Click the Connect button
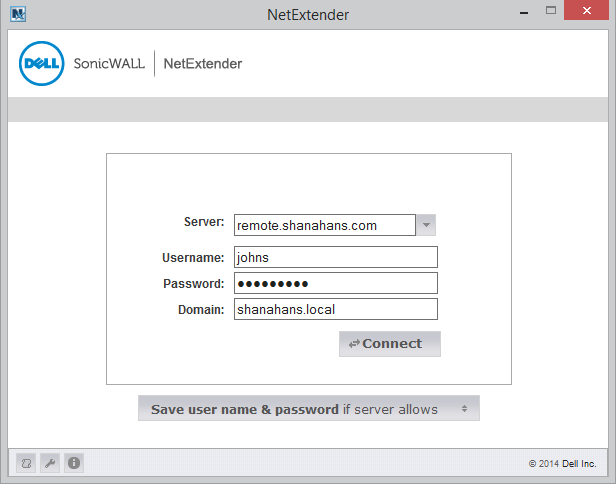The image size is (616, 484). pyautogui.click(x=390, y=344)
